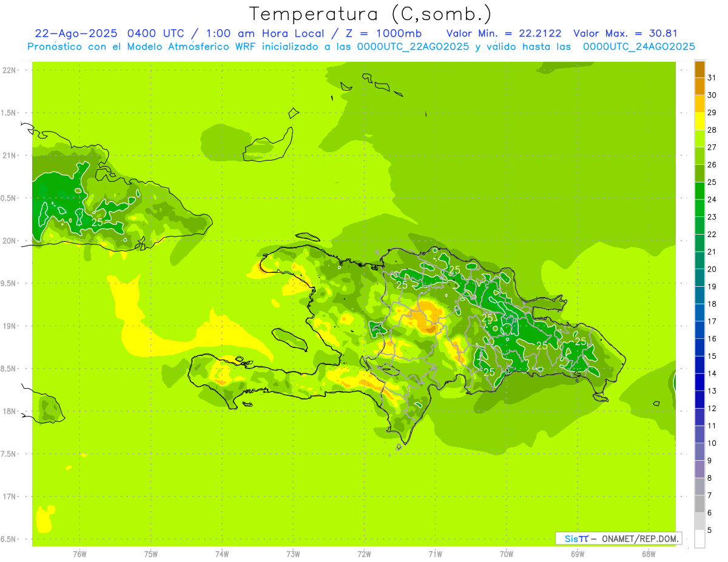Select the '0000UTC_22AGO2025' initialization time text
This screenshot has height=562, width=728.
point(413,47)
